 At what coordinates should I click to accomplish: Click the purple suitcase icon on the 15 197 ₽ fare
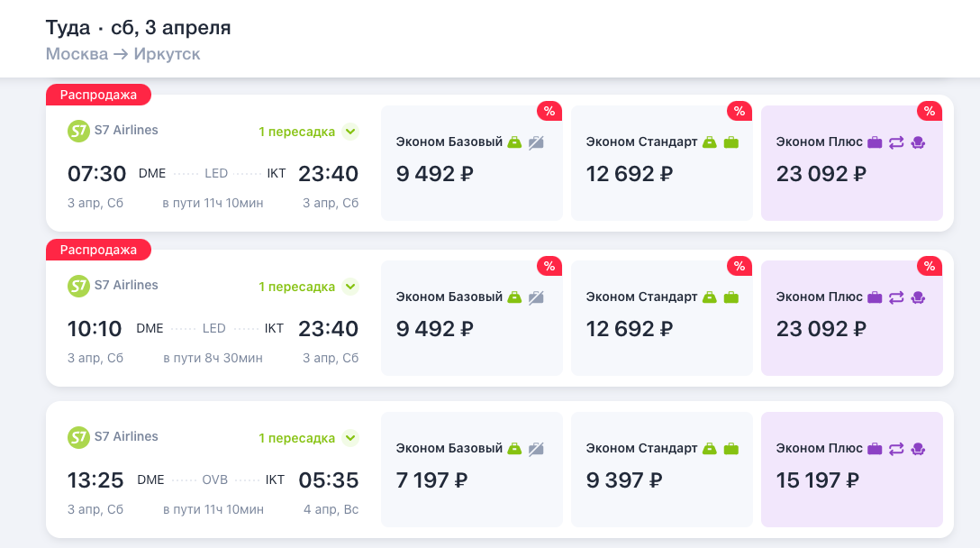point(874,448)
